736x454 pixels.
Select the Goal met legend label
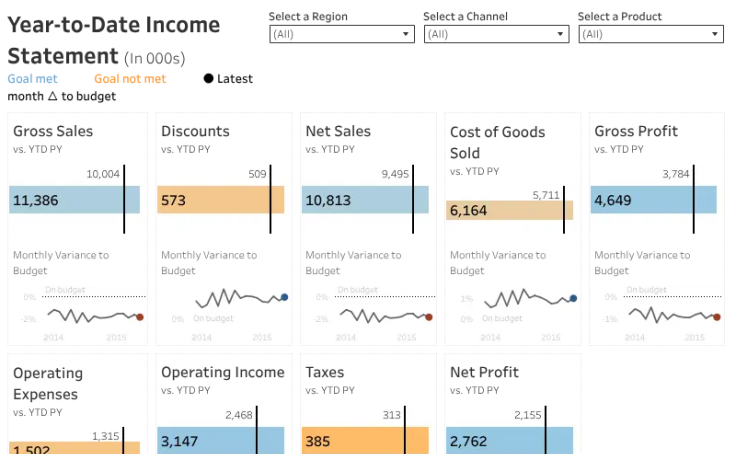32,78
